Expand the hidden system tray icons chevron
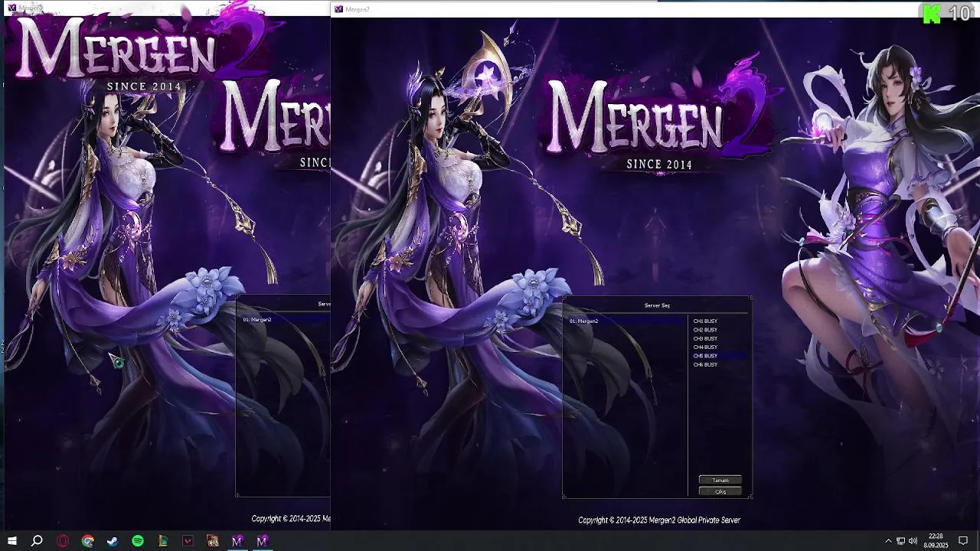The height and width of the screenshot is (551, 980). 888,541
